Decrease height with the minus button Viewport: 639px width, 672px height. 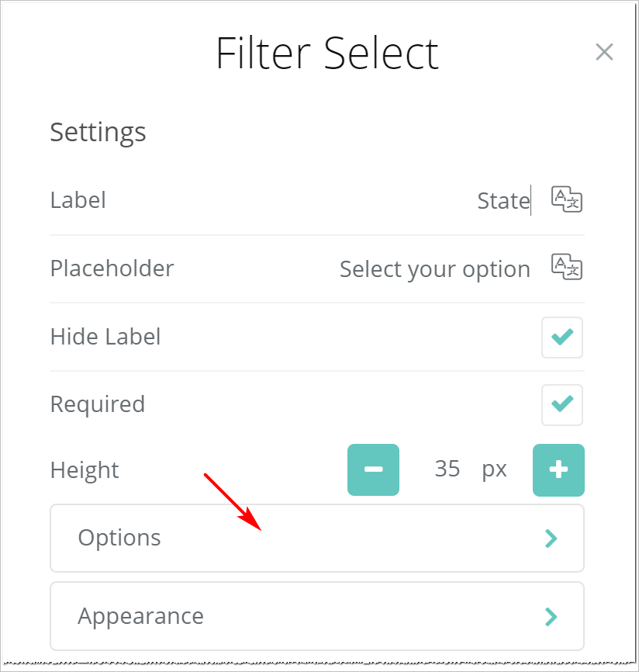[373, 469]
